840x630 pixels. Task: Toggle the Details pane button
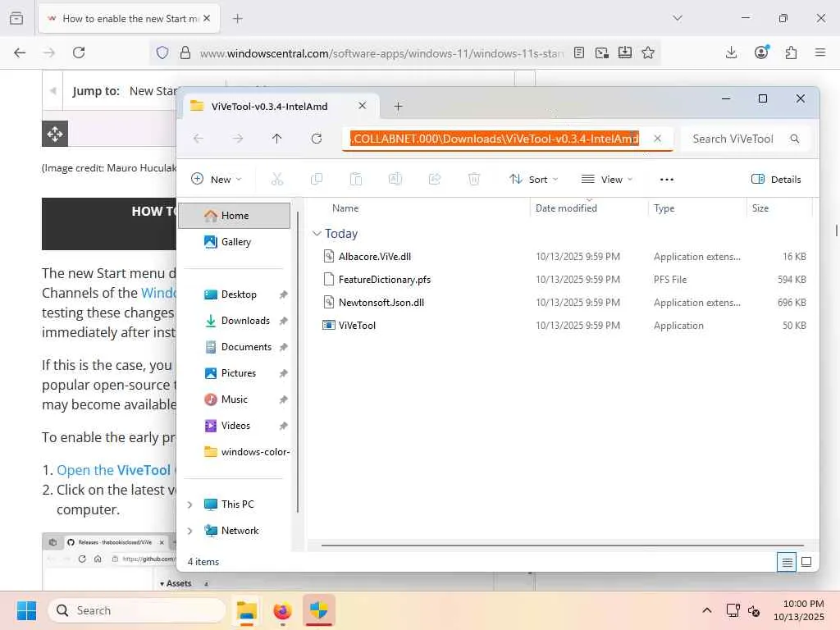(776, 179)
